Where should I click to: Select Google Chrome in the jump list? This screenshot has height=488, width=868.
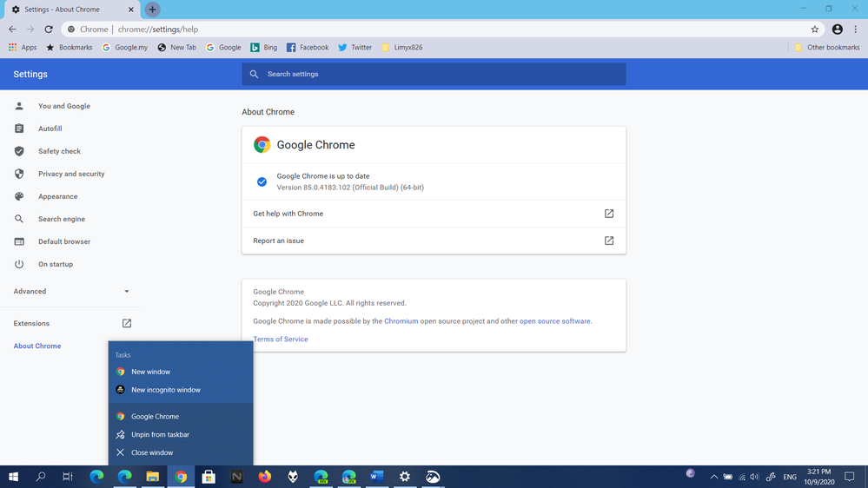point(181,417)
